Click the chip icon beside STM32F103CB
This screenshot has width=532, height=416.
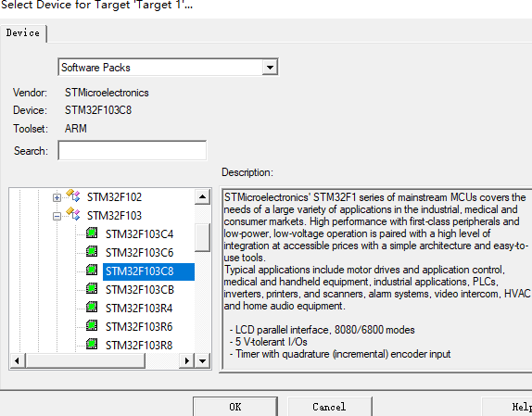click(x=92, y=288)
